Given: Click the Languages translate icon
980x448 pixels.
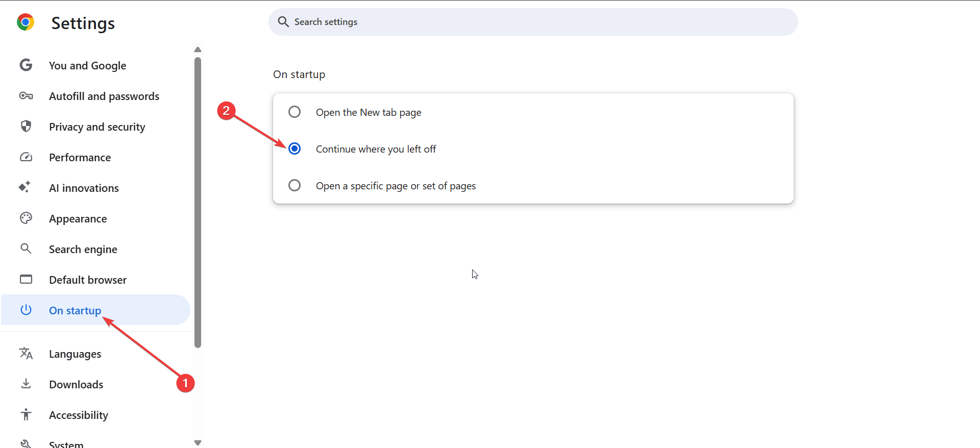Looking at the screenshot, I should coord(26,353).
